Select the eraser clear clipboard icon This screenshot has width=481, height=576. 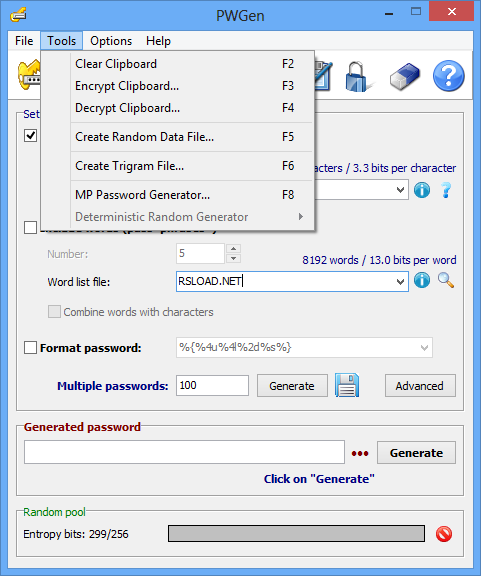pos(405,76)
